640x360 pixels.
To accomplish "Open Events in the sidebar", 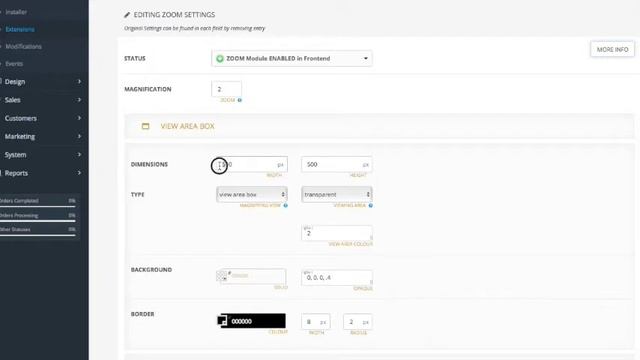I will click(14, 64).
